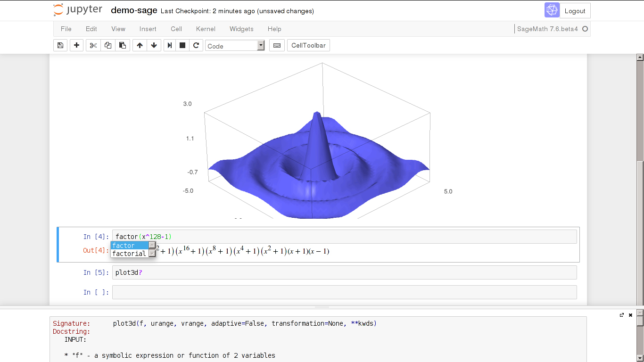Save the notebook with the floppy disk icon
644x362 pixels.
coord(60,46)
